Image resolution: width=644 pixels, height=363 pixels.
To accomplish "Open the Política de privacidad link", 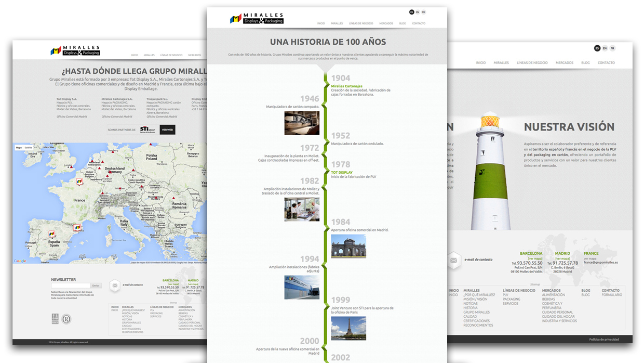I will [603, 340].
